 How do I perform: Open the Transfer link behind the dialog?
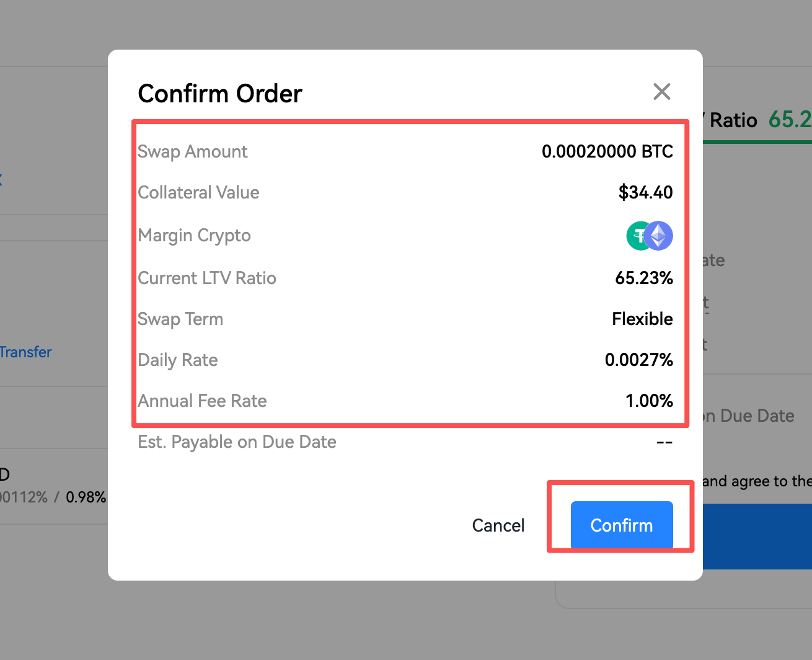pos(25,352)
